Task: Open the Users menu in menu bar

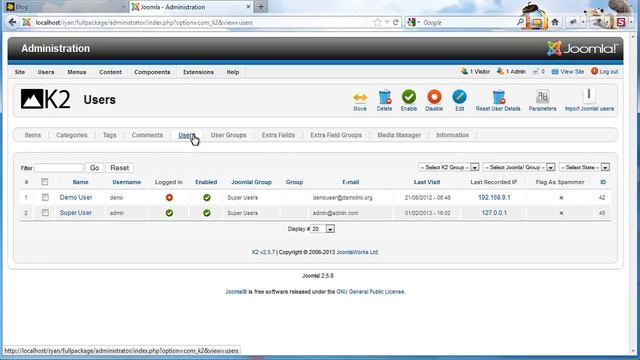Action: pos(46,72)
